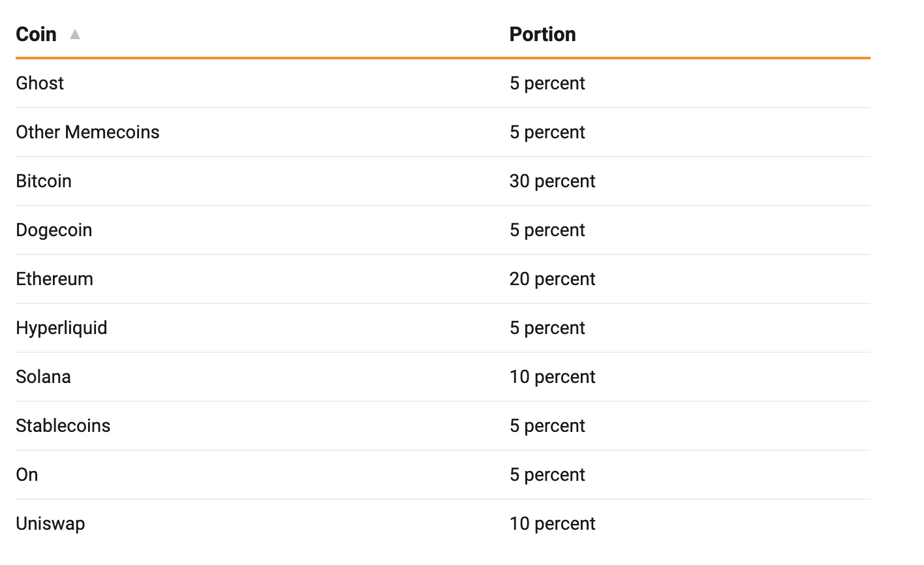
Task: Click the Hyperliquid coin name
Action: (61, 328)
